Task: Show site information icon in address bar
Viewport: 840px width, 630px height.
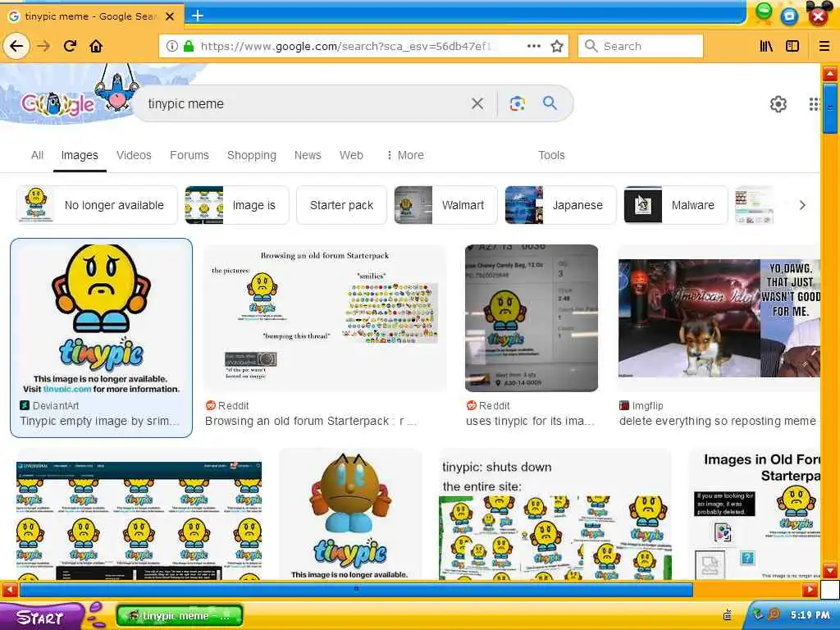Action: coord(172,46)
